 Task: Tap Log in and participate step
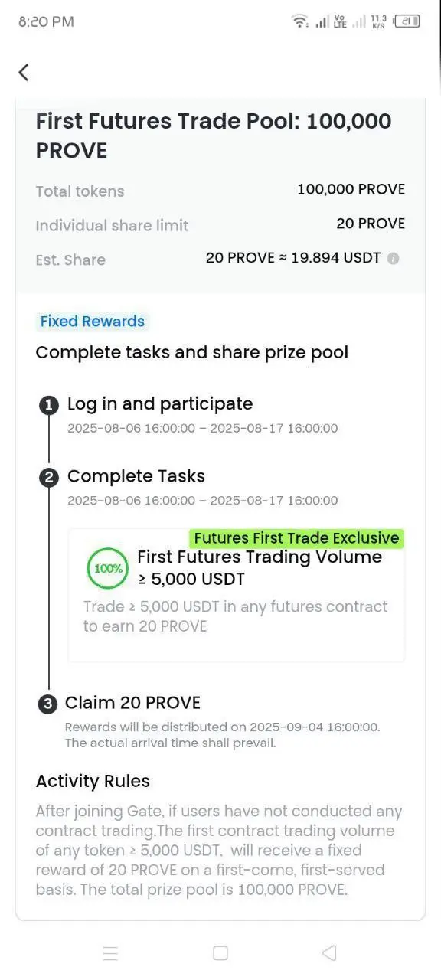[x=160, y=404]
